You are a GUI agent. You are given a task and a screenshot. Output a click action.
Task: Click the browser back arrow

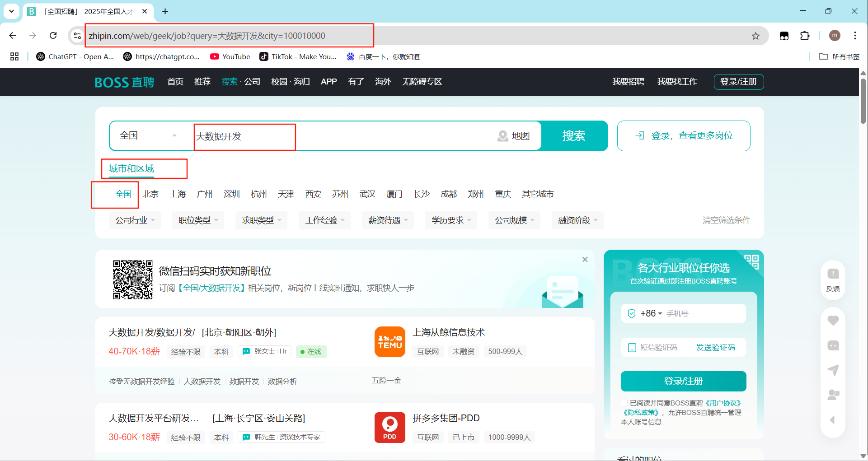pyautogui.click(x=13, y=36)
